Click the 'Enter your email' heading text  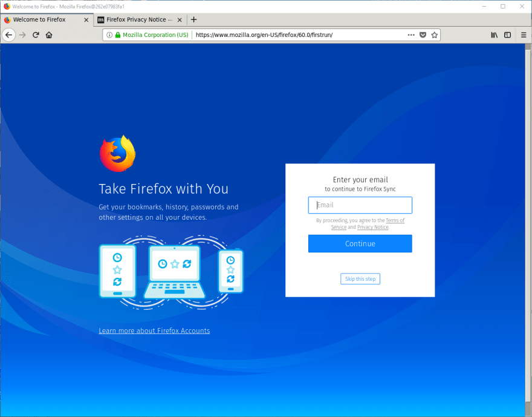tap(360, 180)
